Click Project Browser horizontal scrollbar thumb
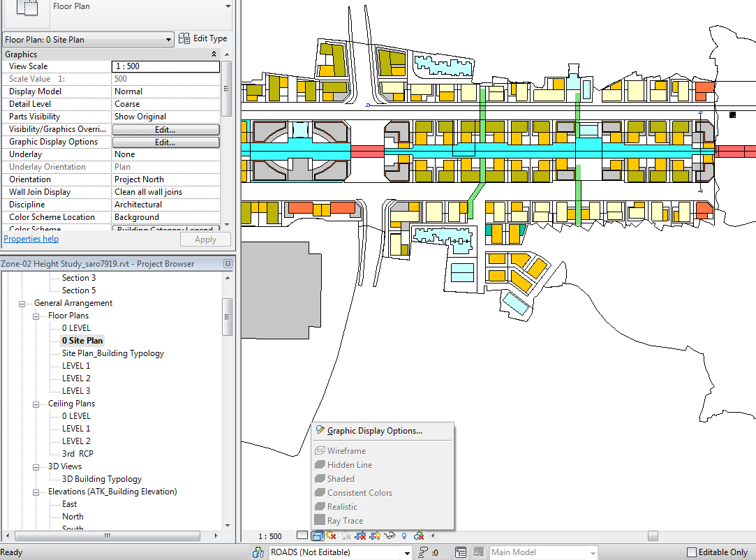Viewport: 756px width, 560px height. pyautogui.click(x=108, y=536)
